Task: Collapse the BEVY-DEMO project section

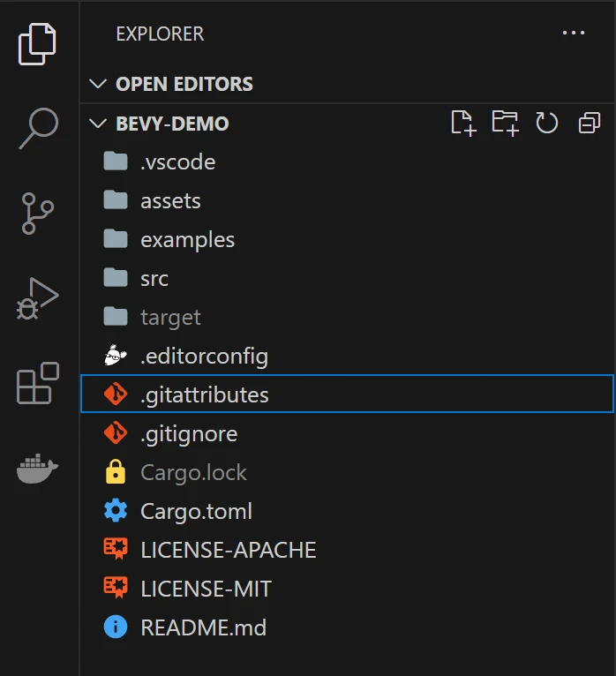Action: (172, 124)
